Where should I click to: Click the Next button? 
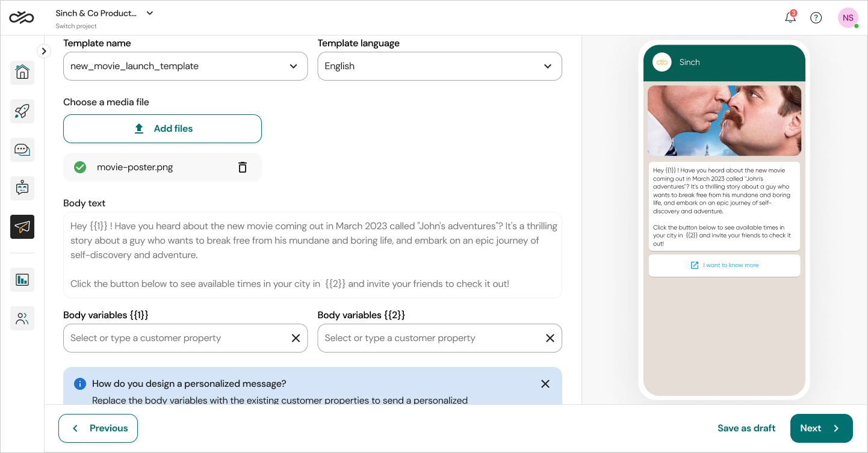[x=821, y=428]
